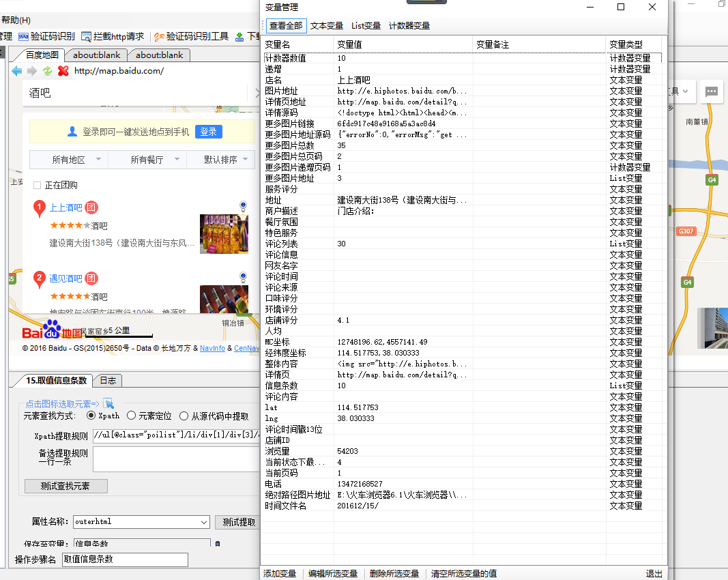Click the 退出 button
Image resolution: width=728 pixels, height=580 pixels.
coord(654,573)
